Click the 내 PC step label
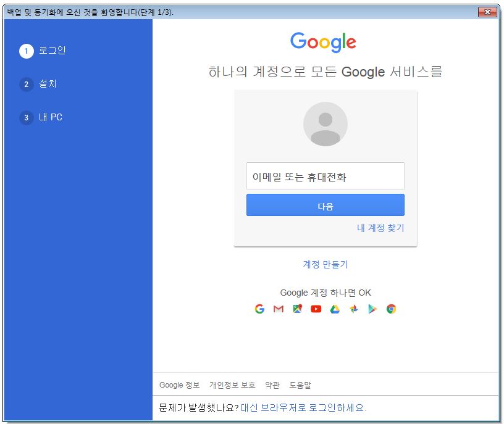This screenshot has width=504, height=424. click(51, 117)
